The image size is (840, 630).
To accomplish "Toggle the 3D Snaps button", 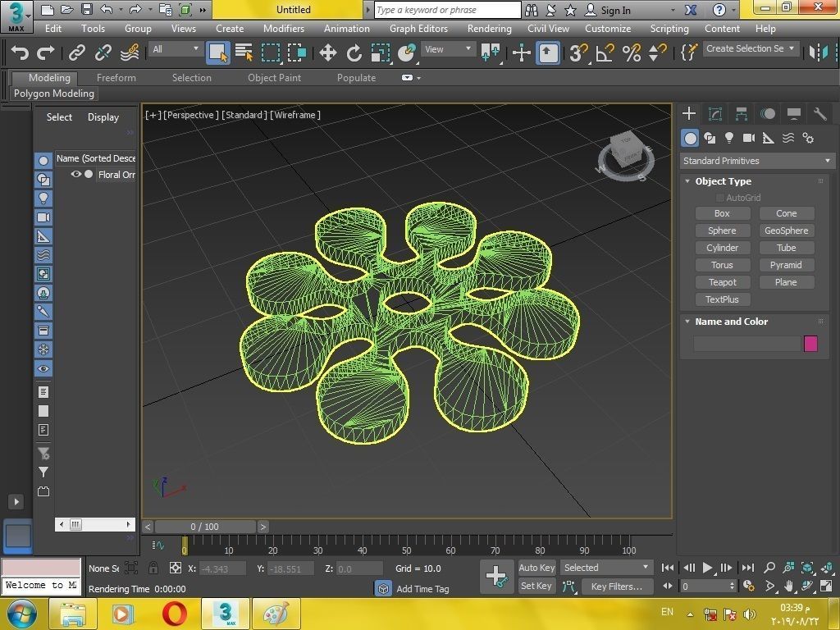I will pyautogui.click(x=578, y=53).
